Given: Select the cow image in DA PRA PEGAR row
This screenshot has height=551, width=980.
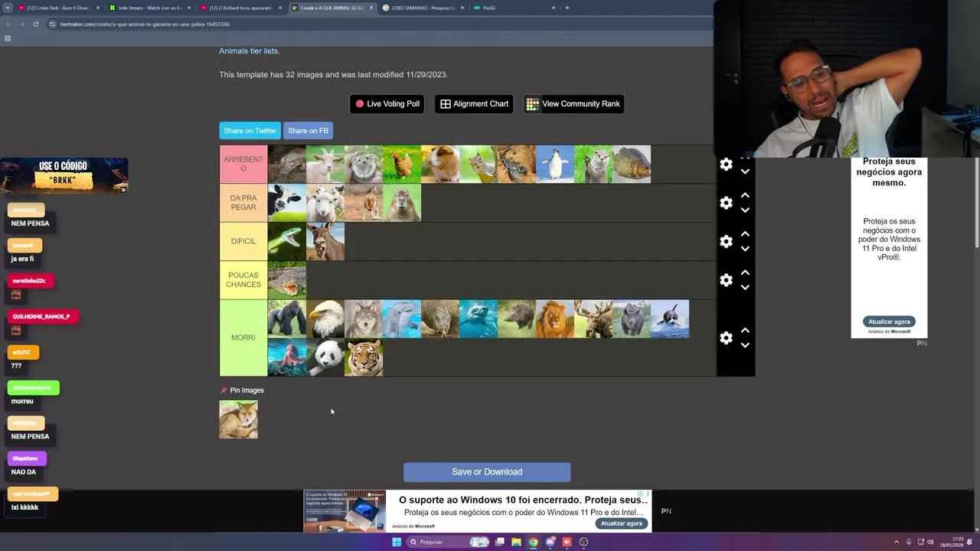Looking at the screenshot, I should click(287, 203).
